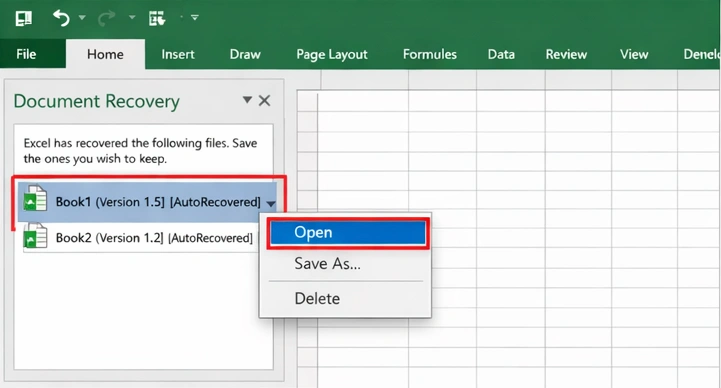Switch to the Review tab
The image size is (721, 388).
point(566,54)
